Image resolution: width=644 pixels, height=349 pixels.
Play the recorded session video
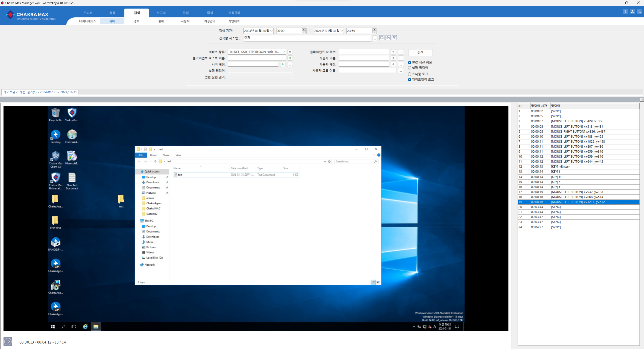(8, 342)
